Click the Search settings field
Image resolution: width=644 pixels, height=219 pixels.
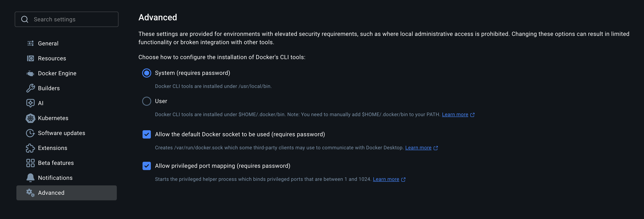pyautogui.click(x=67, y=19)
